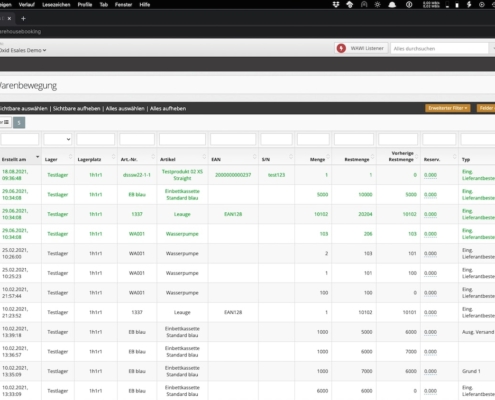This screenshot has width=495, height=400.
Task: Click date cell 10.02.2021, 21:57:44
Action: (15, 293)
